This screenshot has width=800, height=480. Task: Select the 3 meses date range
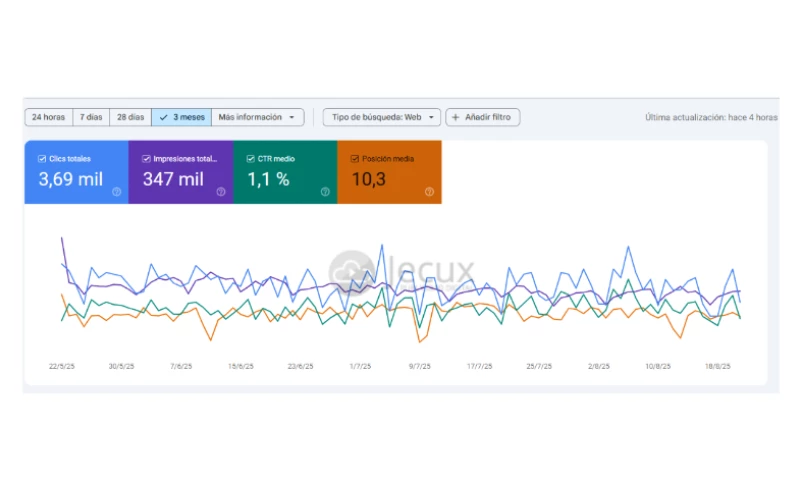182,117
